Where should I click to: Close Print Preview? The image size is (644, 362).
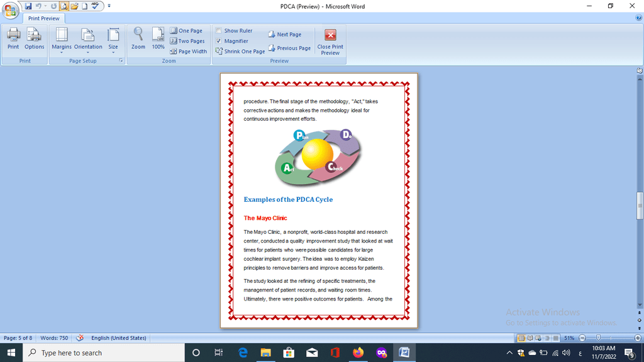[330, 41]
